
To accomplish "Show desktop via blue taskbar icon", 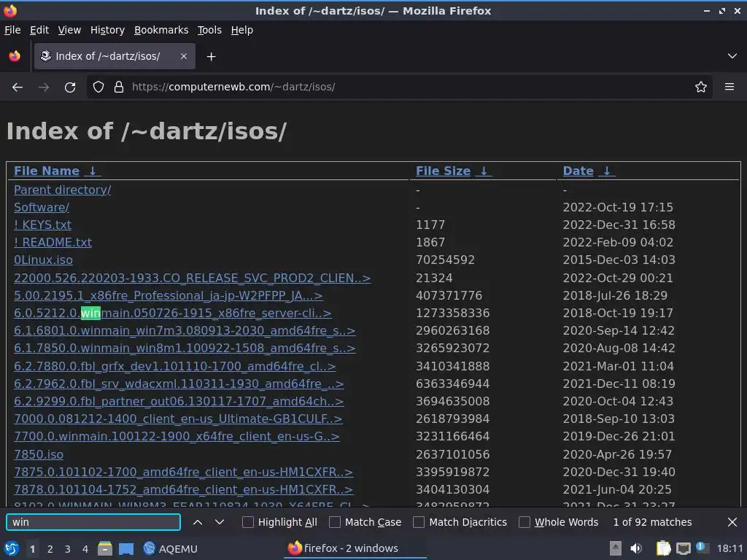I will [x=126, y=548].
